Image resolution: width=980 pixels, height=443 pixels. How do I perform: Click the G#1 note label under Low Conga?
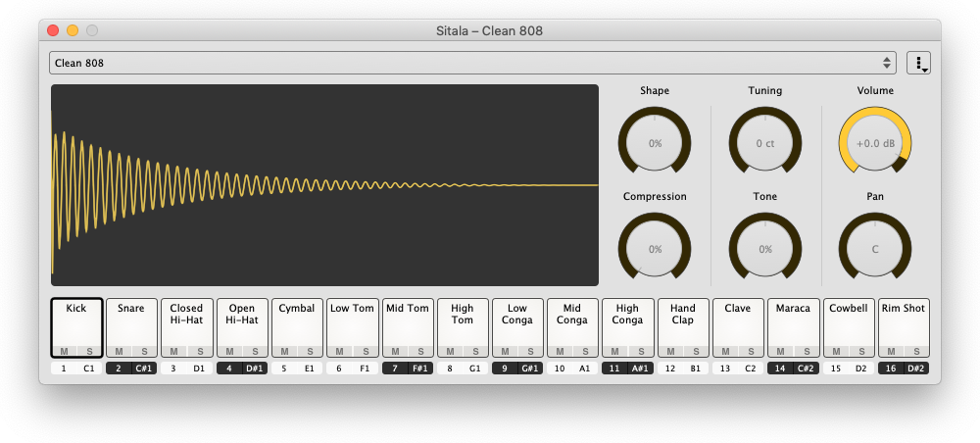pyautogui.click(x=530, y=368)
